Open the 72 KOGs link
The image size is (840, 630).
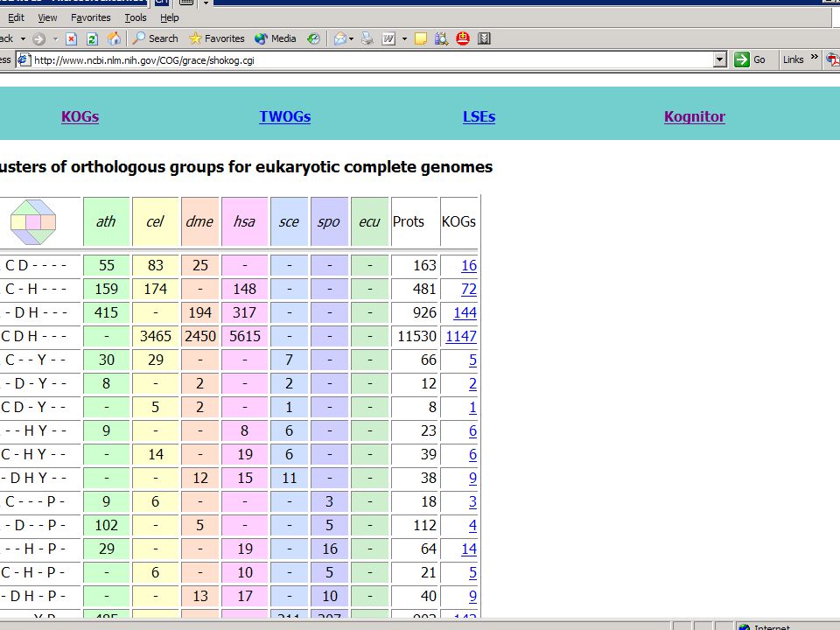[x=469, y=289]
